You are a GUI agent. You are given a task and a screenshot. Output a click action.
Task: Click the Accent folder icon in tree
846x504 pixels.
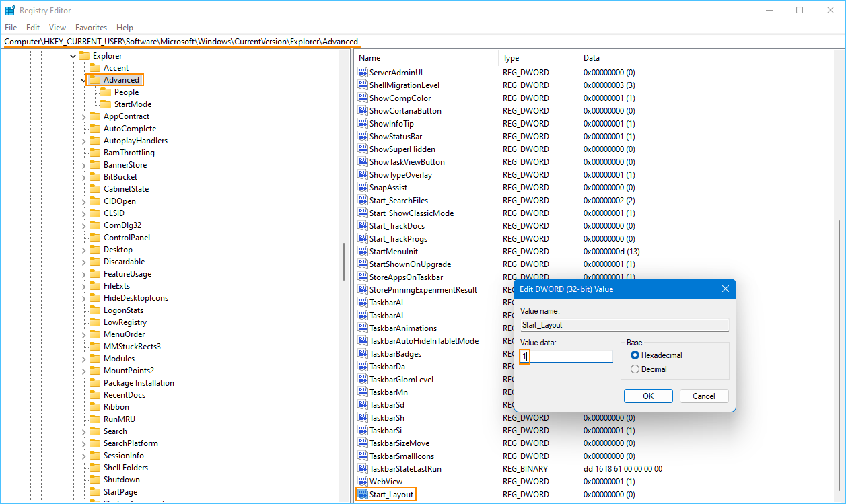(x=95, y=68)
